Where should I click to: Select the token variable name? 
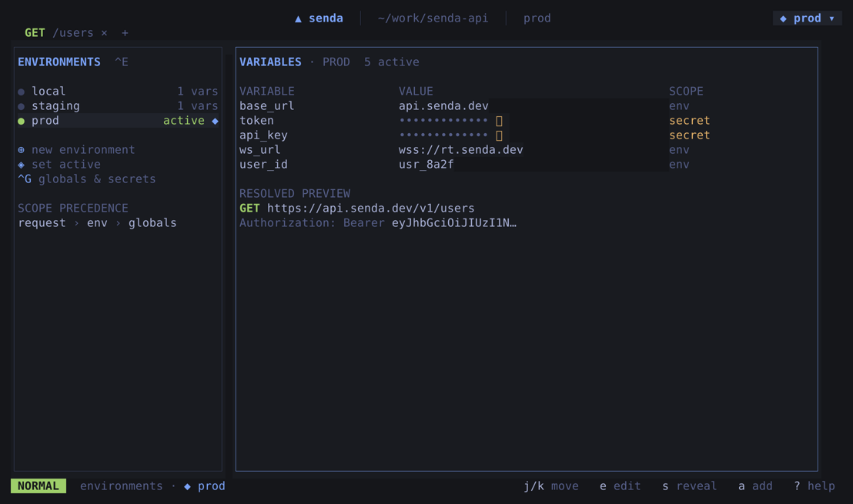click(257, 121)
